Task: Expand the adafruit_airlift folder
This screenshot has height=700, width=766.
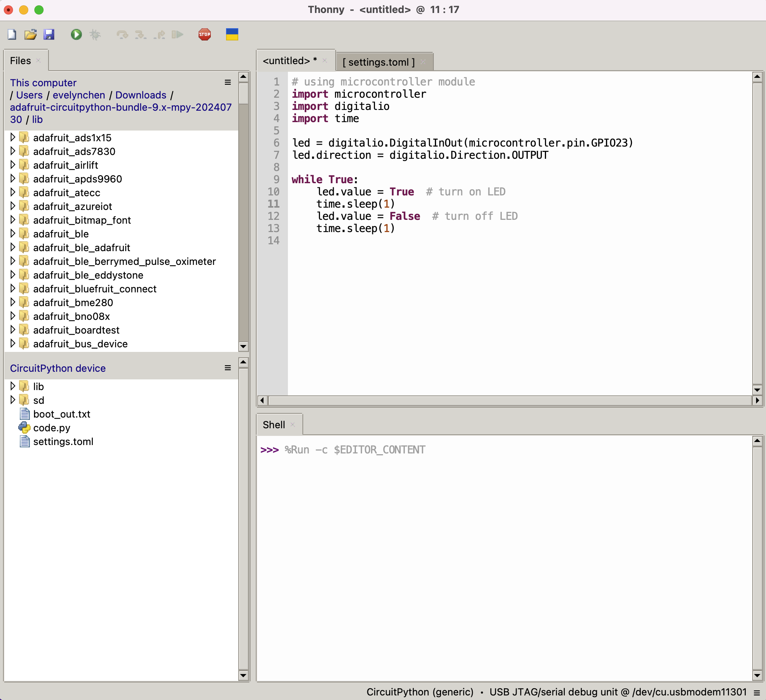Action: pyautogui.click(x=13, y=165)
